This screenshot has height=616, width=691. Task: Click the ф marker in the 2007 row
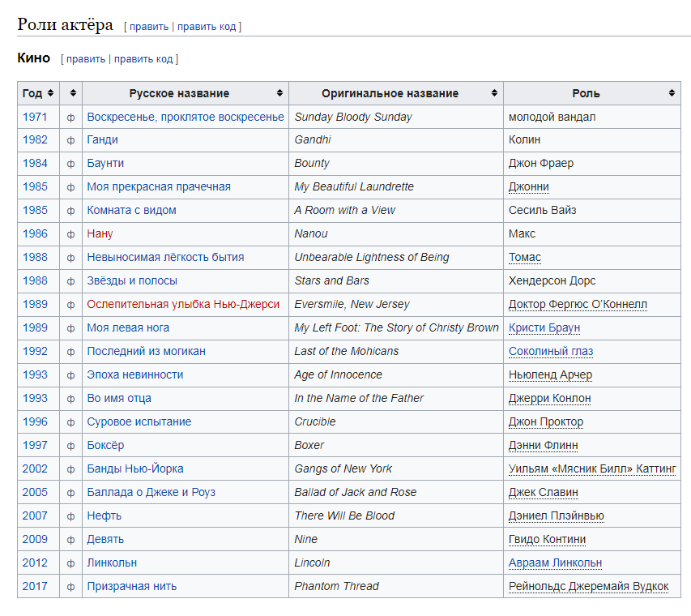[x=70, y=516]
